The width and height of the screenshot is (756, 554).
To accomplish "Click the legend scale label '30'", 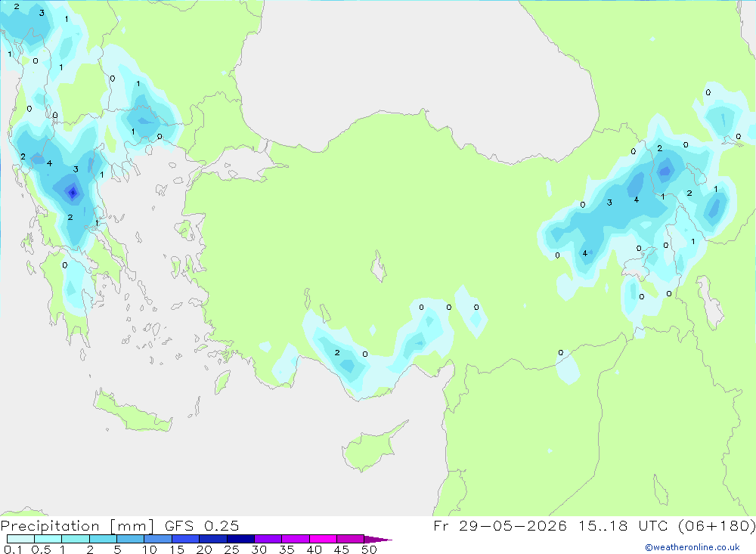I will 259,549.
